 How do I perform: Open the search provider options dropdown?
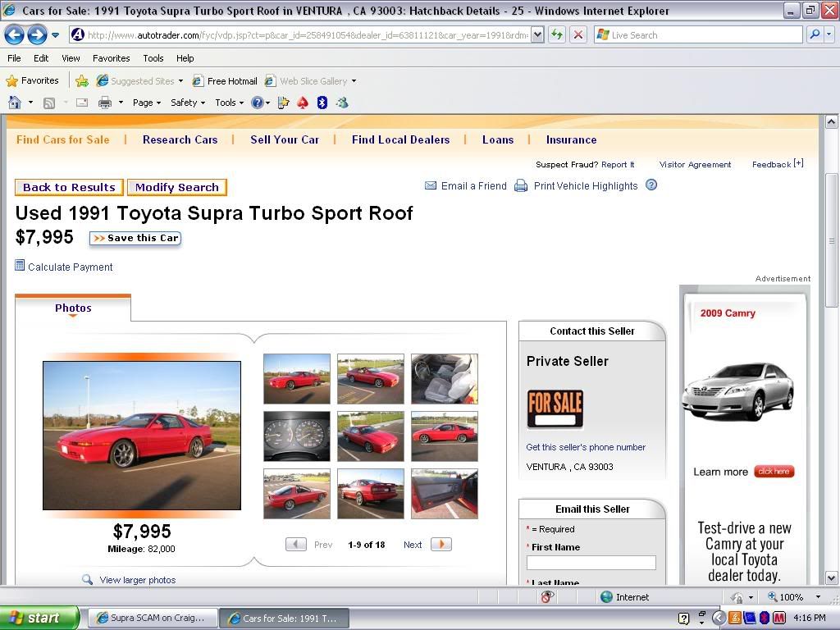coord(829,34)
